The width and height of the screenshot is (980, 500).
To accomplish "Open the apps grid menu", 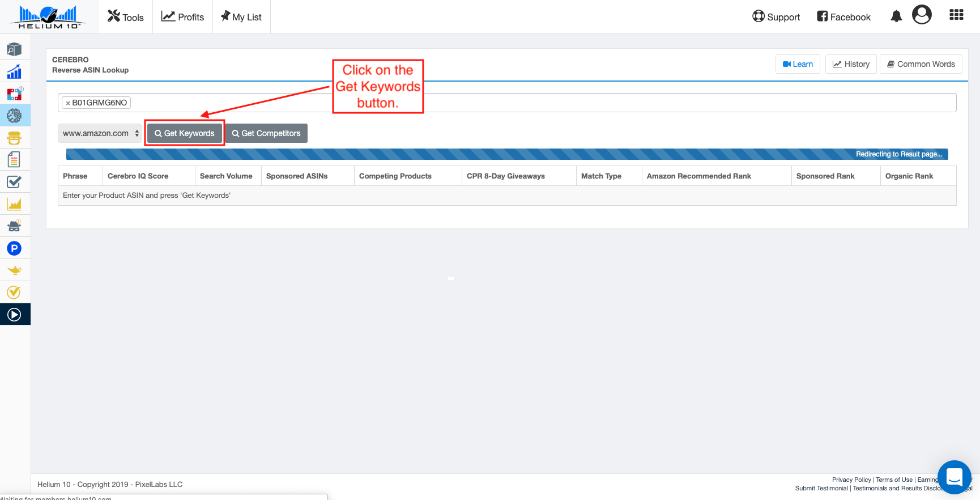I will (x=956, y=15).
